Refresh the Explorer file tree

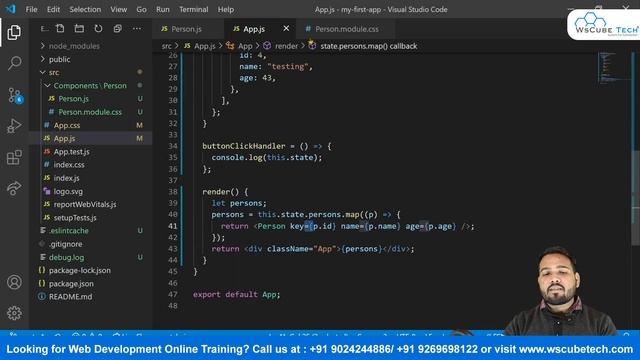(x=98, y=29)
